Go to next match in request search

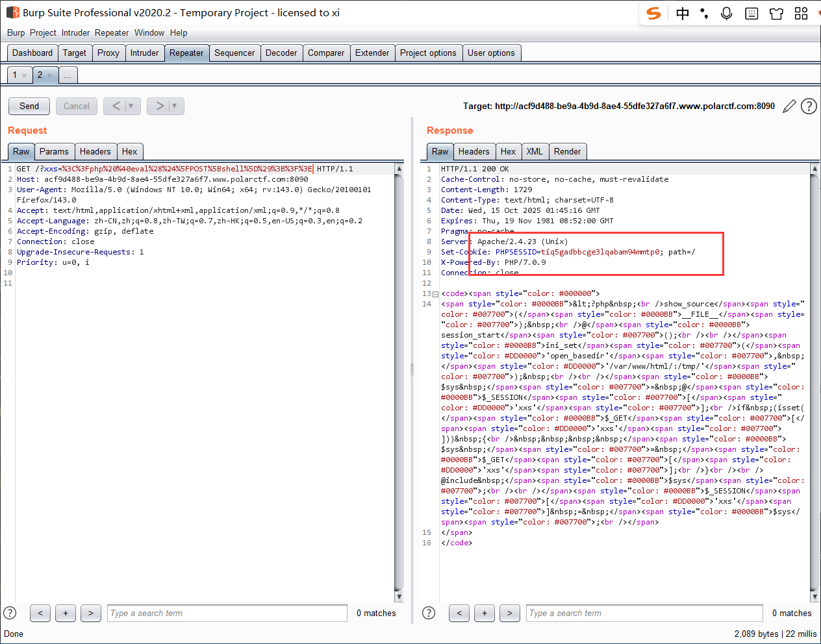[91, 613]
